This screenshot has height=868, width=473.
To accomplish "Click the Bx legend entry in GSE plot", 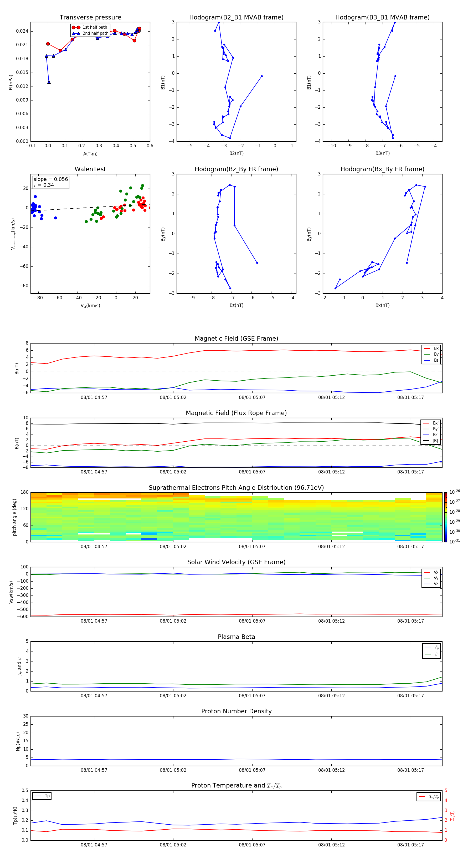I will (431, 349).
